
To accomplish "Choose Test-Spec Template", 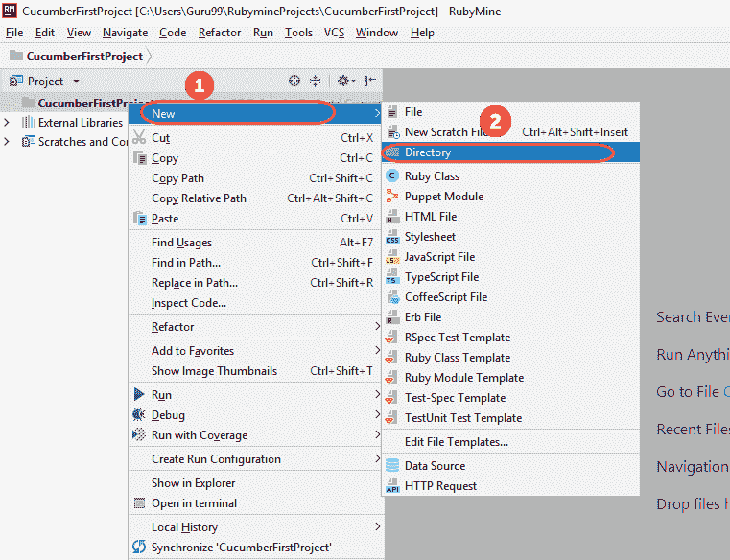I will point(510,397).
